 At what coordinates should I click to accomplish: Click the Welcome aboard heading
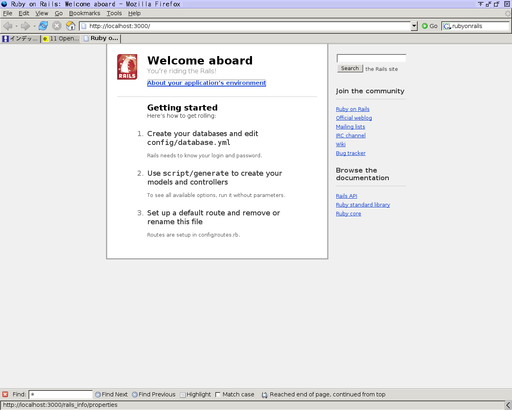coord(200,60)
